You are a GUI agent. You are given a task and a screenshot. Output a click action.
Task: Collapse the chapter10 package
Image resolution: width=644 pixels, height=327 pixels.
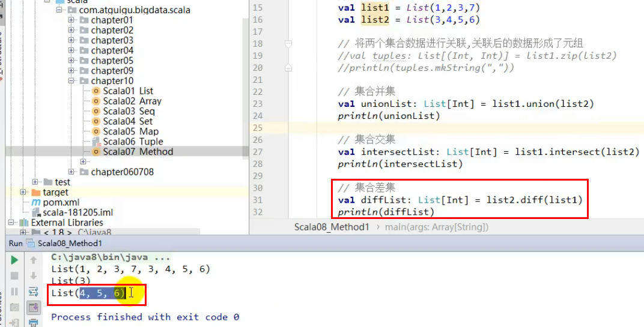pyautogui.click(x=71, y=80)
